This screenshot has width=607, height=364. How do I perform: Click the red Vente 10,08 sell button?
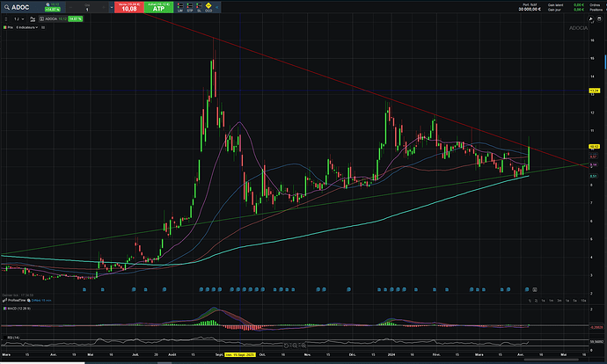[129, 7]
